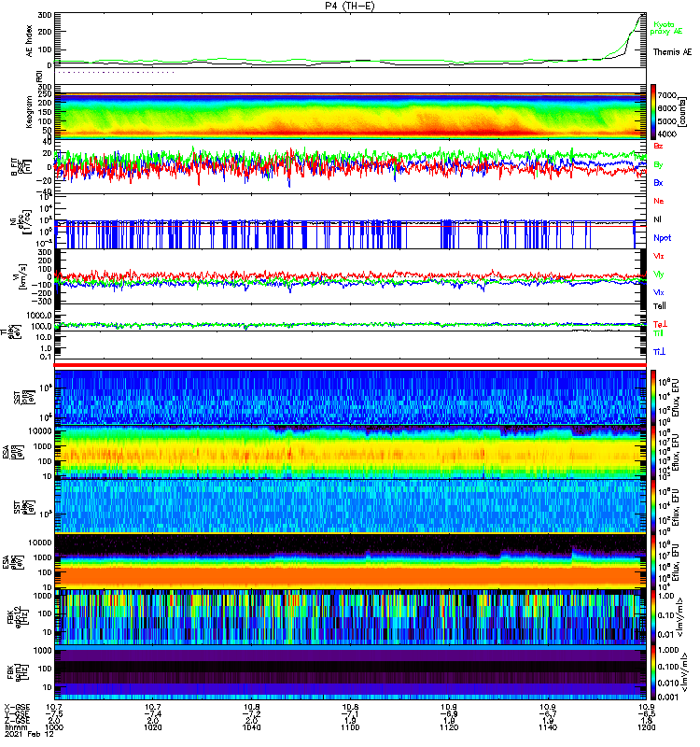
Task: Select the 1120 time tick label
Action: click(x=449, y=728)
